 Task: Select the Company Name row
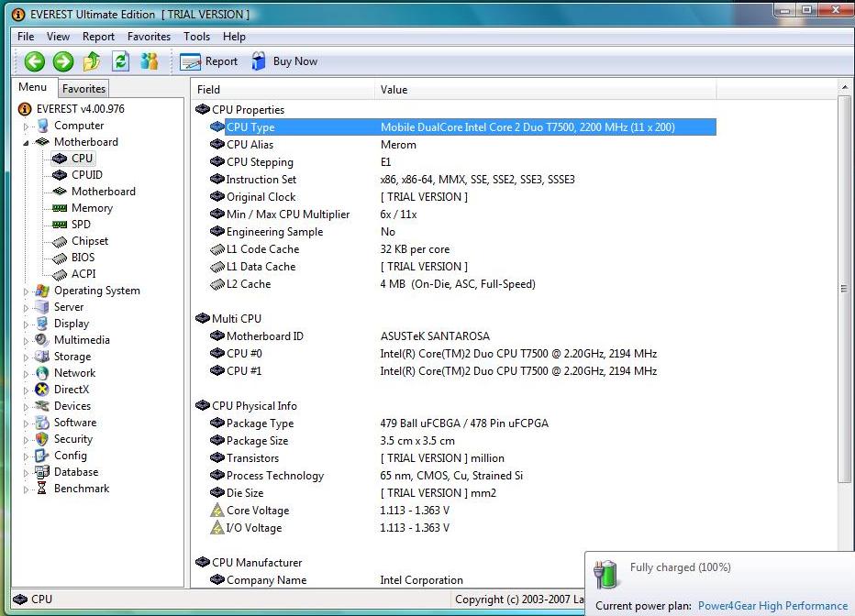(x=396, y=580)
